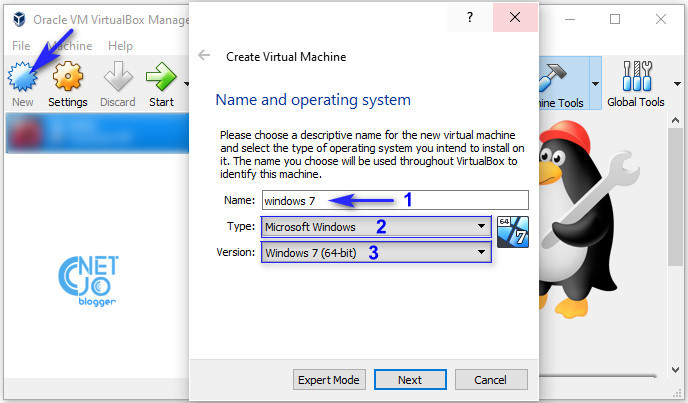Maximize the VirtualBox Manager window
Screen dimensions: 688x403
pyautogui.click(x=615, y=19)
